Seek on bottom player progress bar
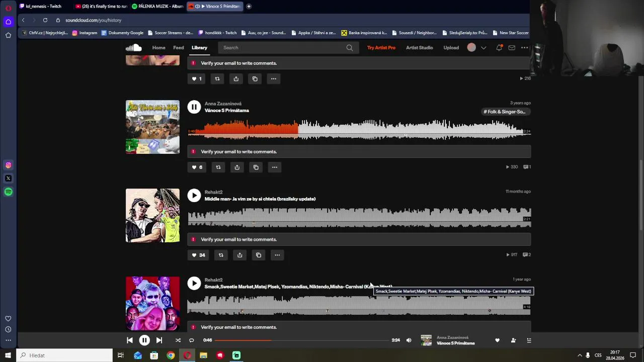Image resolution: width=644 pixels, height=362 pixels. [x=303, y=340]
